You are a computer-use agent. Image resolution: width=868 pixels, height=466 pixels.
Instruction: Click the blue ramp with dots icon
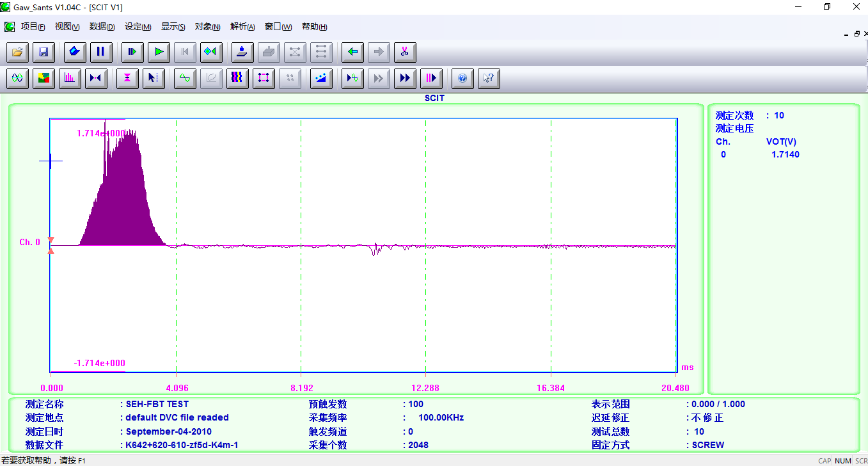point(321,78)
